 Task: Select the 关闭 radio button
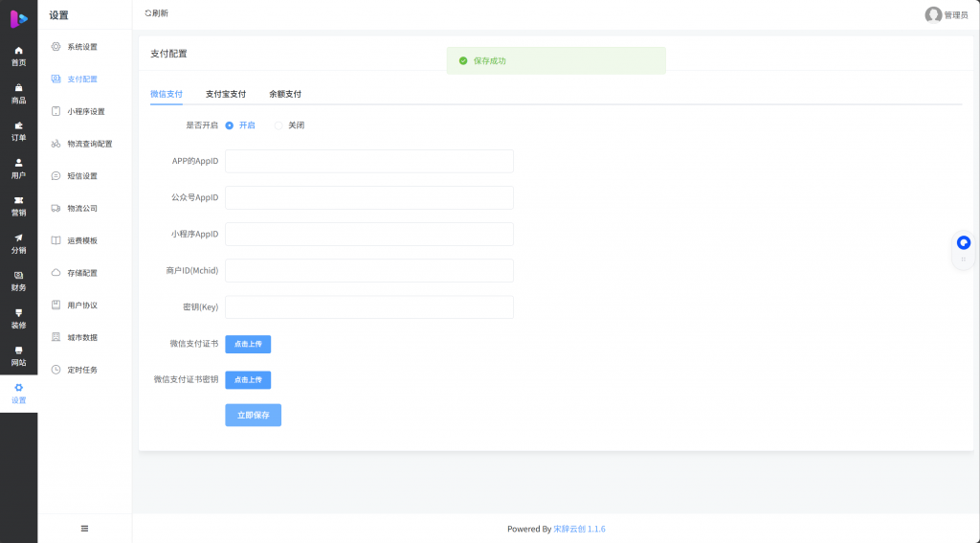point(278,125)
